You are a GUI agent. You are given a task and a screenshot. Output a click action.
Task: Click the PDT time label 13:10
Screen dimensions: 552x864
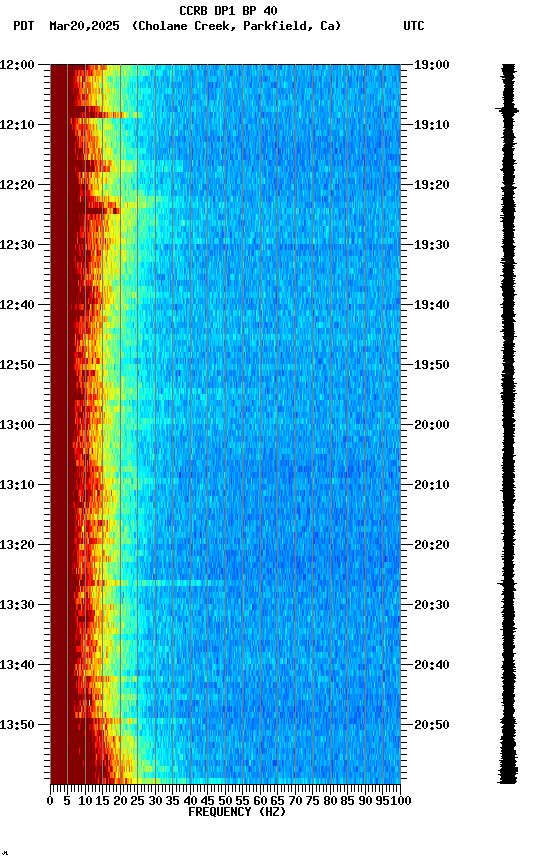17,485
